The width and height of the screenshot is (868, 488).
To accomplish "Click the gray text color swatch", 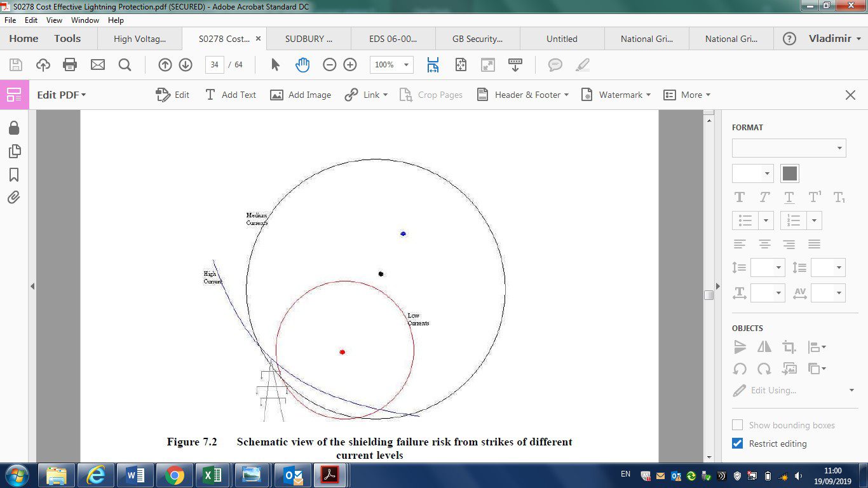I will (x=789, y=173).
